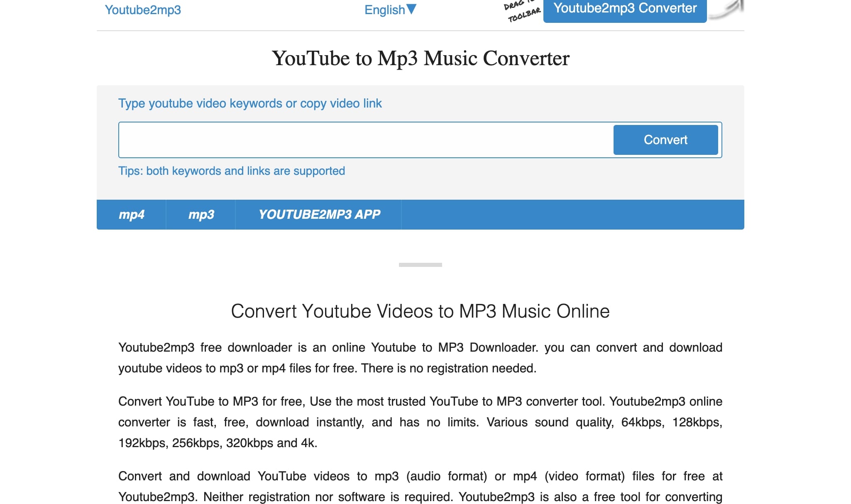Click the 'YouTube to Mp3 Music Converter' heading

pos(421,58)
